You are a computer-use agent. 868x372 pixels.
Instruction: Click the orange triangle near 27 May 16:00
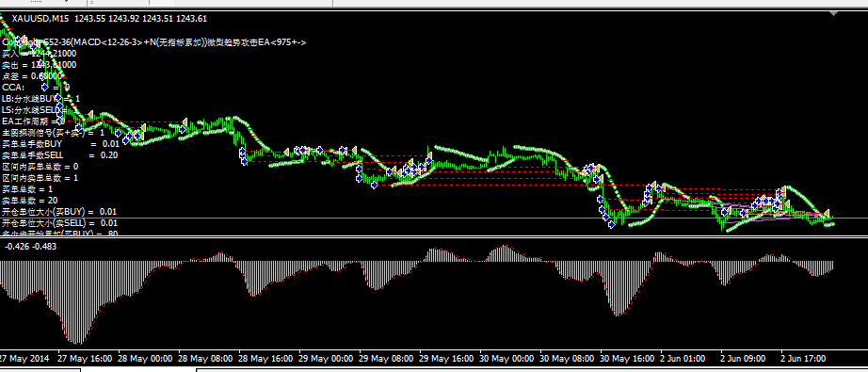(89, 114)
